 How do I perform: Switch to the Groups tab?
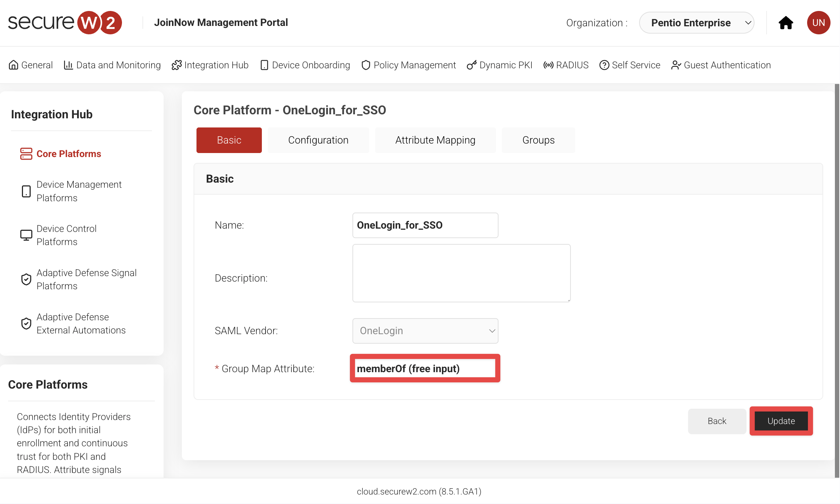pos(538,140)
